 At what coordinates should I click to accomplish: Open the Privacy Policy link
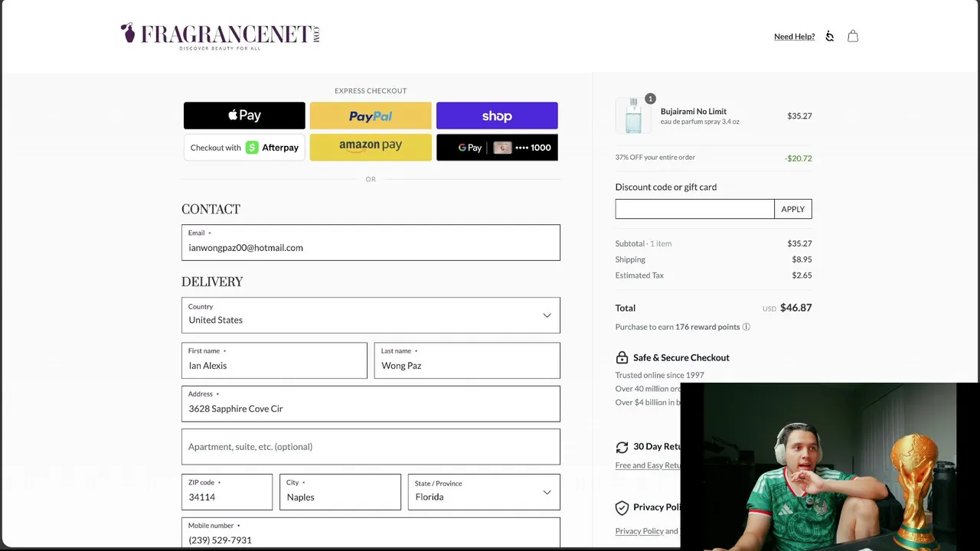(x=639, y=531)
